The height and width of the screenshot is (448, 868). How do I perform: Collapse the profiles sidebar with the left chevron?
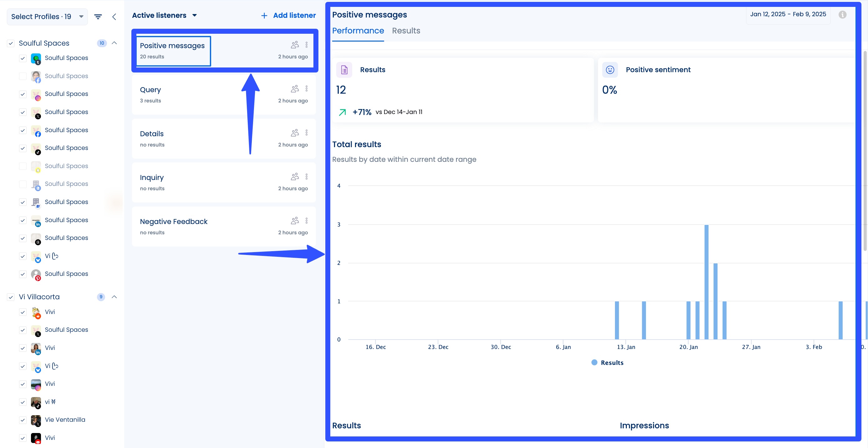(x=114, y=17)
